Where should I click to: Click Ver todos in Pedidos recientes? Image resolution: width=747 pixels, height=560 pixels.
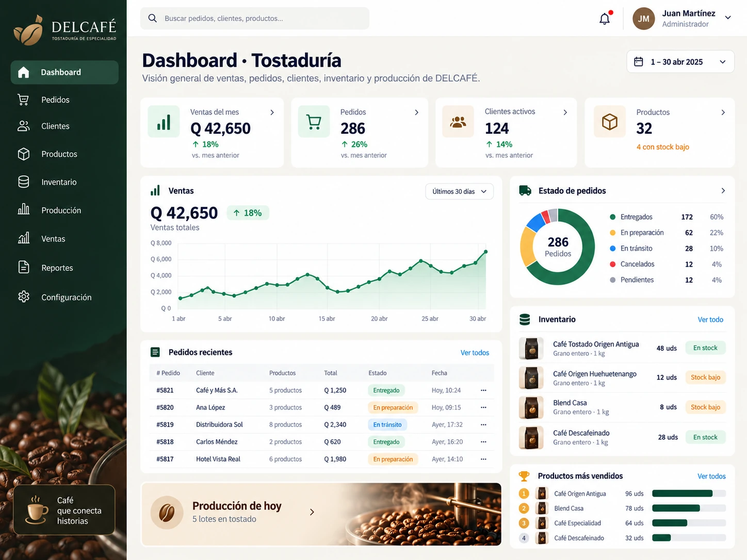click(x=475, y=353)
